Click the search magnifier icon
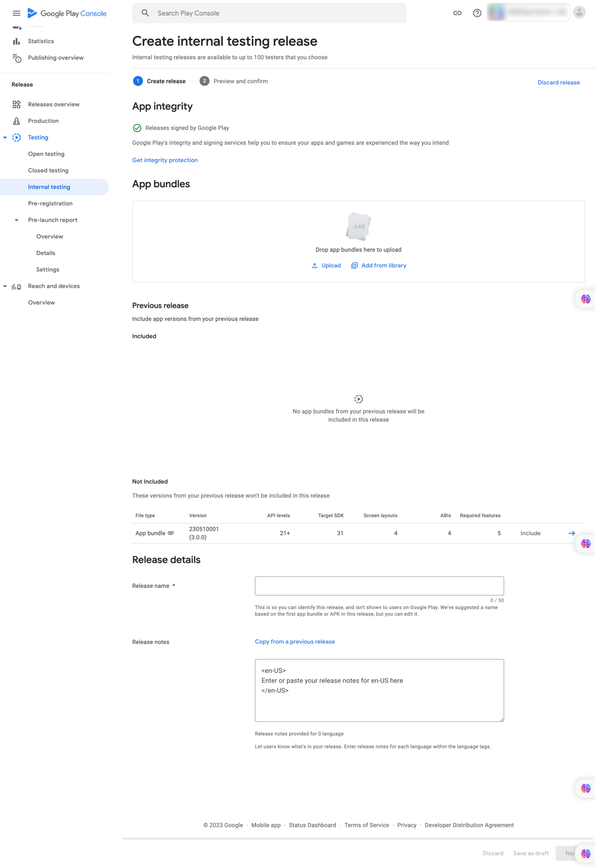 pos(145,13)
